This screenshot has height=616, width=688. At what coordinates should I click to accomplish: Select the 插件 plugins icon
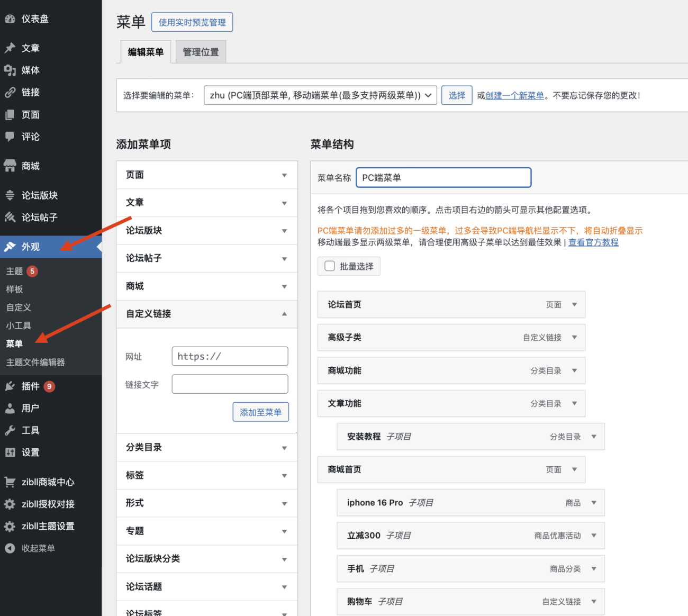[x=10, y=386]
